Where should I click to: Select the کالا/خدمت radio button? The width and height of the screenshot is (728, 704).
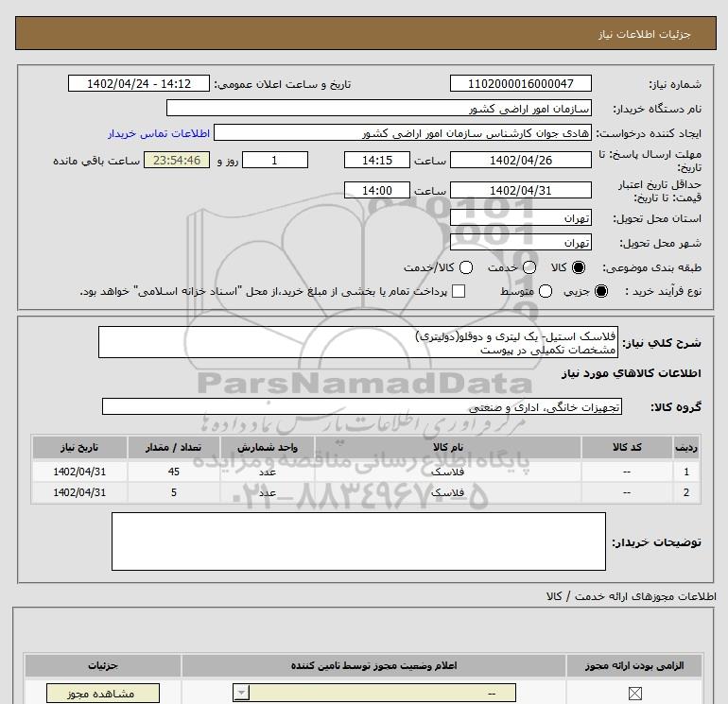click(466, 267)
